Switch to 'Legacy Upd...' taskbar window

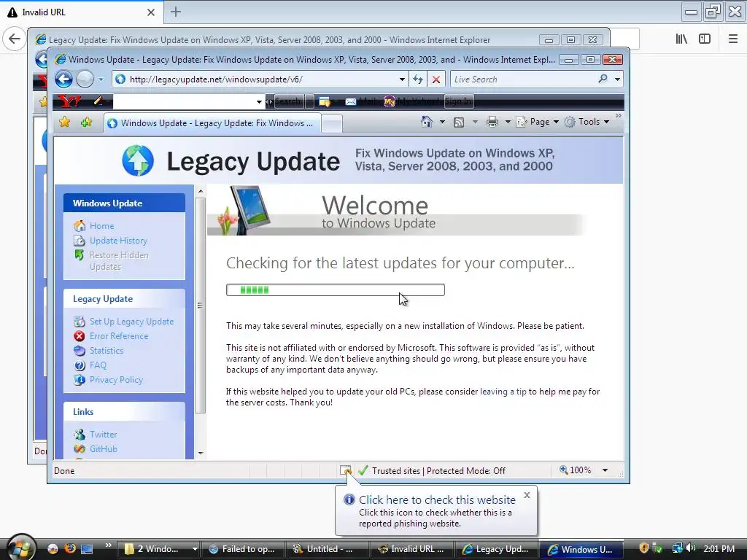pos(496,549)
